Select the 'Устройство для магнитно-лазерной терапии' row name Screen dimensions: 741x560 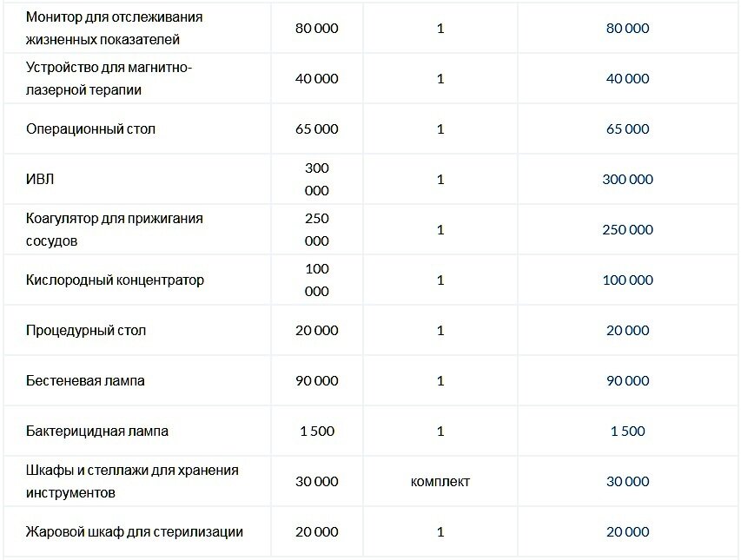109,78
